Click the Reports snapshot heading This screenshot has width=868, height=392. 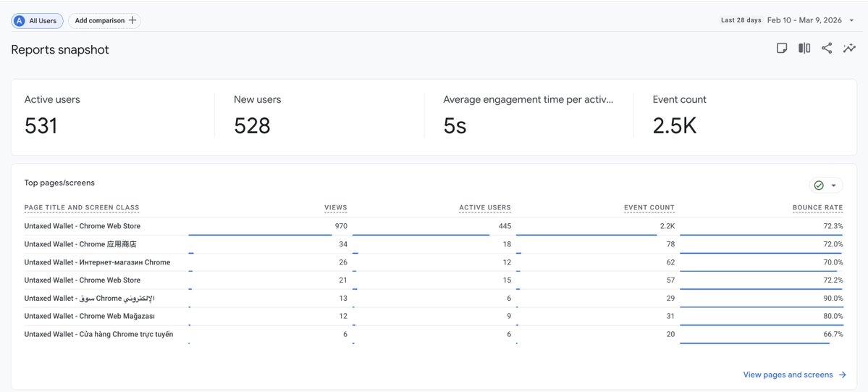pyautogui.click(x=60, y=50)
